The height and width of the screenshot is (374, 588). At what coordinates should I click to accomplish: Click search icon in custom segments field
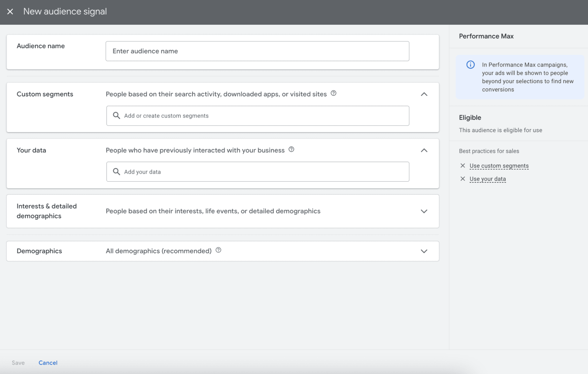(x=116, y=116)
